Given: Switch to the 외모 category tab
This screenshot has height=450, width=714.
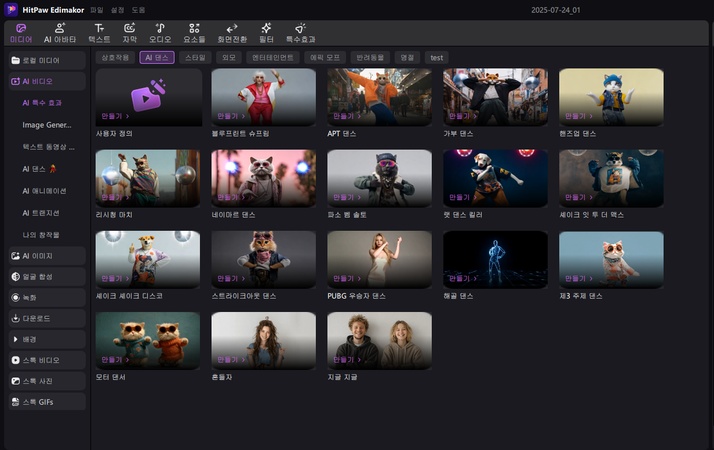Looking at the screenshot, I should (x=229, y=57).
